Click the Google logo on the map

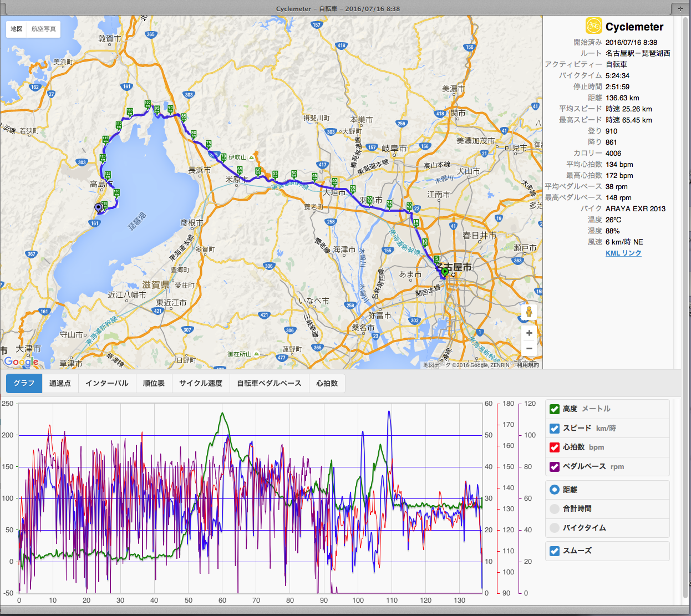[x=22, y=362]
